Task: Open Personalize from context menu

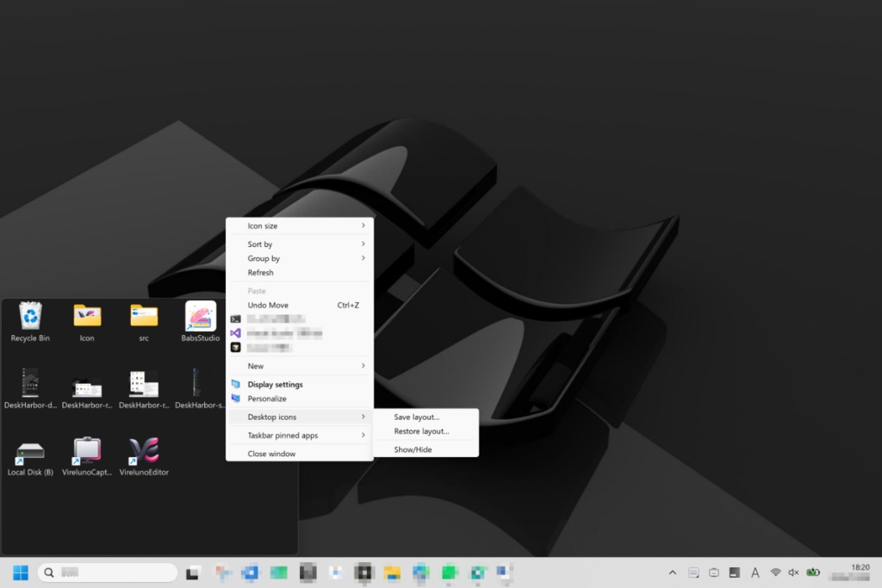Action: tap(299, 399)
